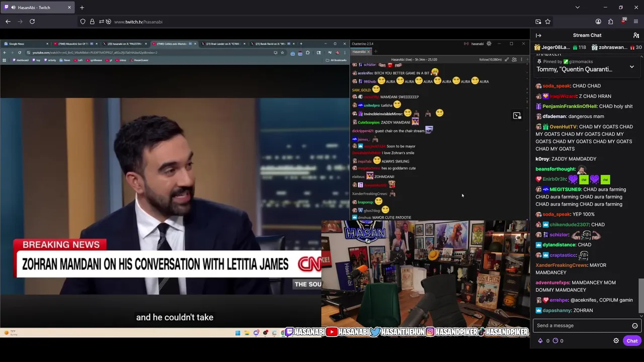Open OvenHutTV's user card
The image size is (644, 362).
tap(563, 127)
